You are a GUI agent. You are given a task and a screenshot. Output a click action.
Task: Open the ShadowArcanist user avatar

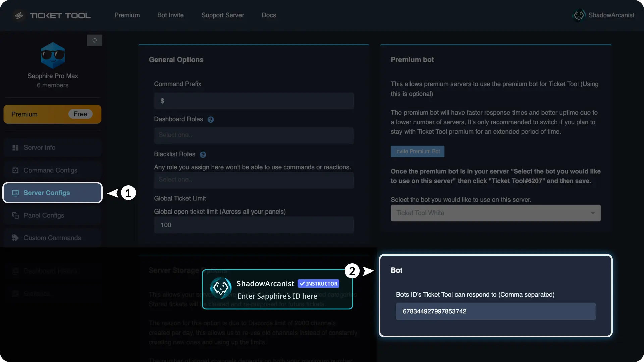(x=579, y=15)
